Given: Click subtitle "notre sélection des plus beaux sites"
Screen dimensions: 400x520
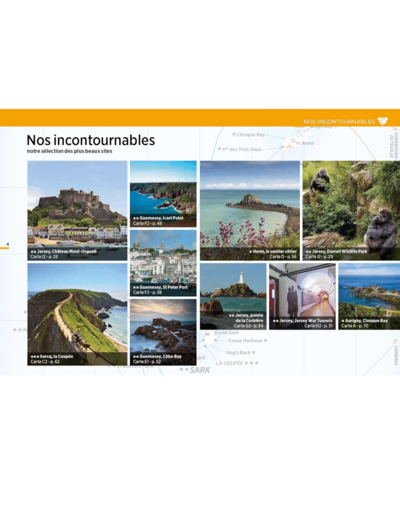Looking at the screenshot, I should tap(70, 151).
